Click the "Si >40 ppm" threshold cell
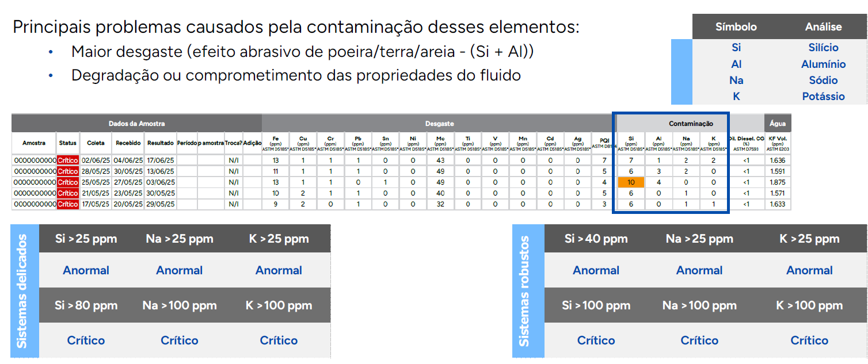Image resolution: width=868 pixels, height=364 pixels. tap(596, 239)
